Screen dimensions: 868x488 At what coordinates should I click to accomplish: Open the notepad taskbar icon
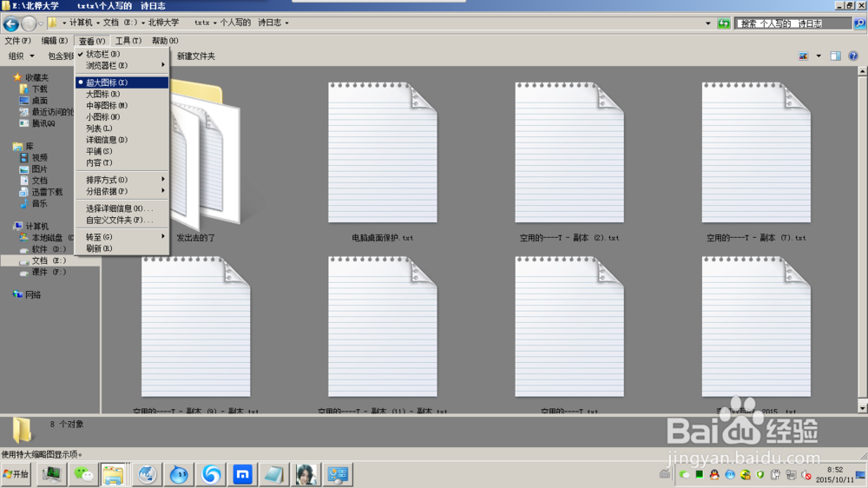pos(274,475)
